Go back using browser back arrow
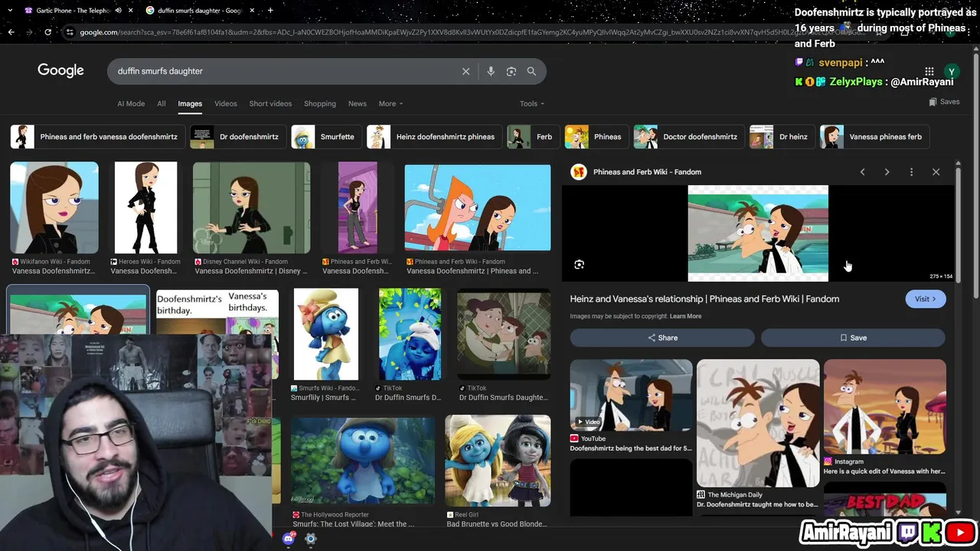Image resolution: width=980 pixels, height=551 pixels. (x=11, y=32)
